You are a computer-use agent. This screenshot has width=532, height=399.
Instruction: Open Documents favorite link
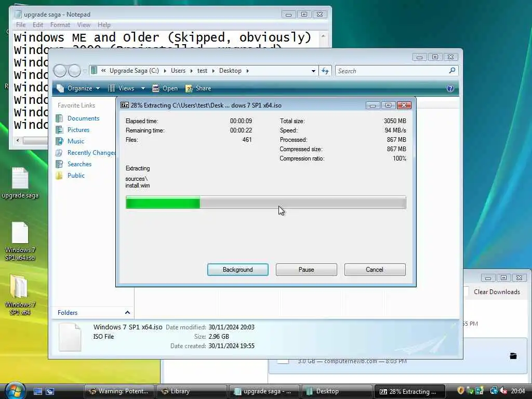point(83,118)
